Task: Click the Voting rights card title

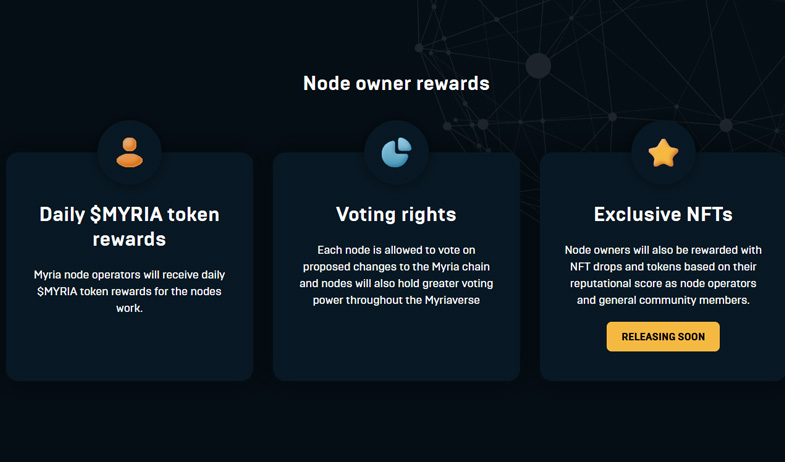Action: [397, 214]
